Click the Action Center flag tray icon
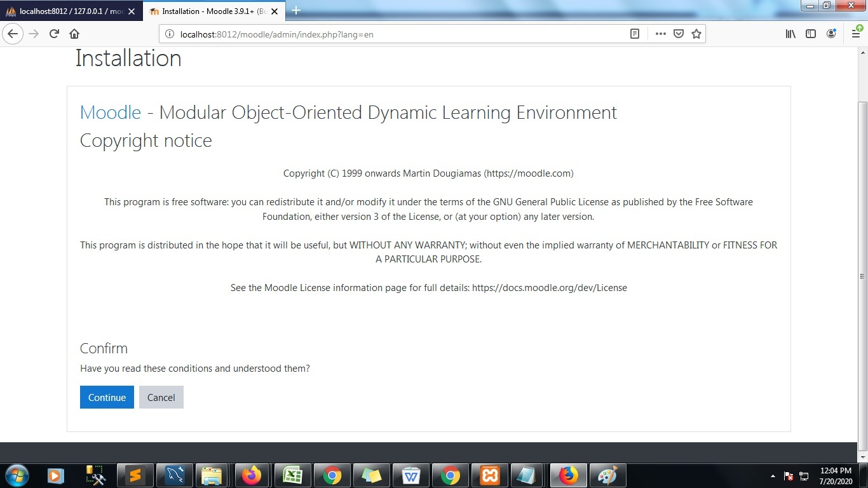Viewport: 868px width, 488px height. pyautogui.click(x=789, y=476)
